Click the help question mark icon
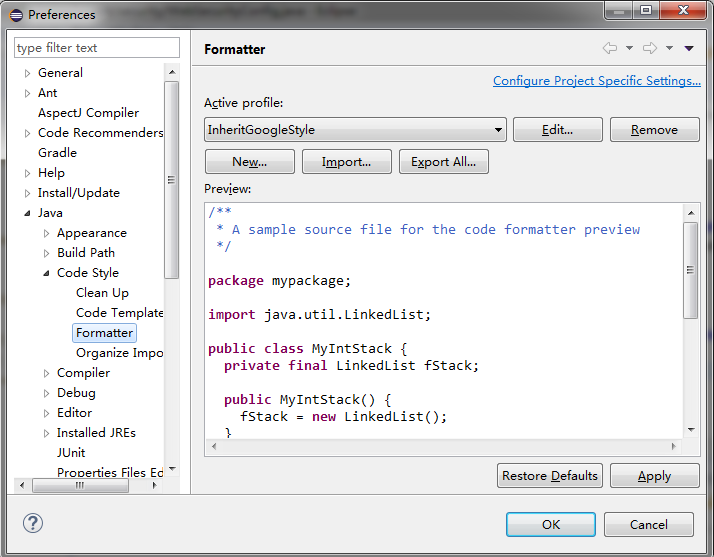 33,523
